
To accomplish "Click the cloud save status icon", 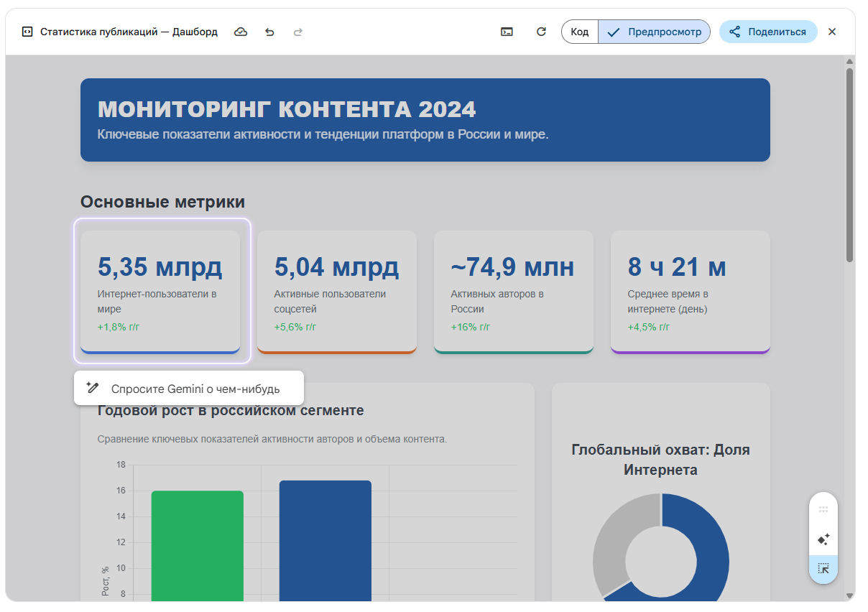I will click(241, 32).
